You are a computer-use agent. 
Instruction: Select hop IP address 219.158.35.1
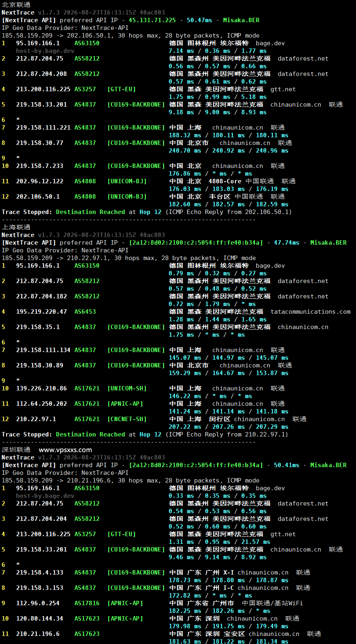(38, 327)
